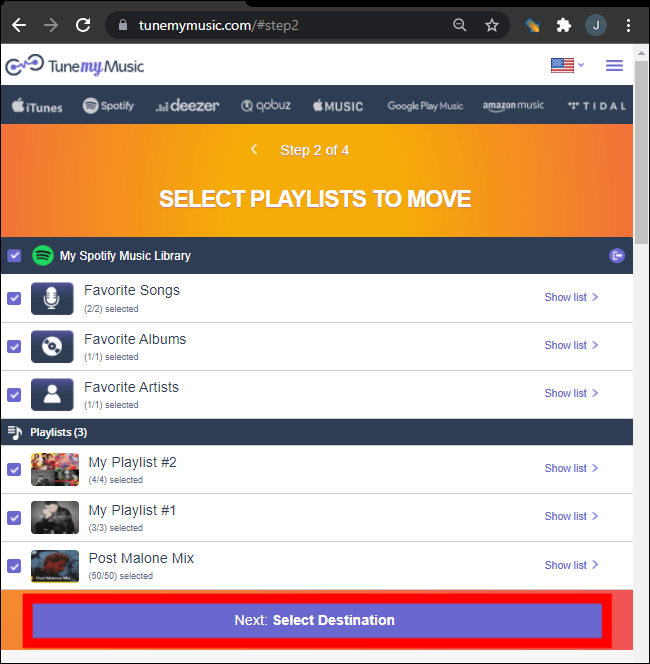Viewport: 650px width, 664px height.
Task: Click the Chrome profile avatar icon
Action: click(x=596, y=25)
